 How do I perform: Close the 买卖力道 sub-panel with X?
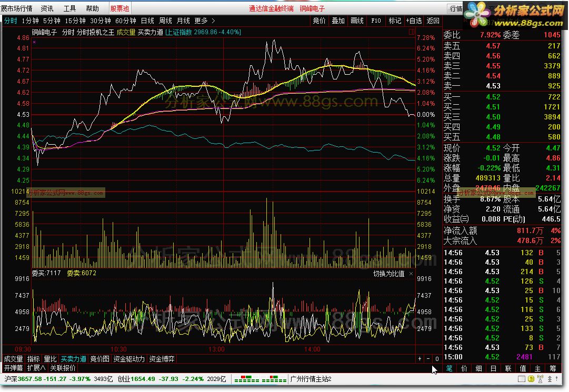(411, 274)
